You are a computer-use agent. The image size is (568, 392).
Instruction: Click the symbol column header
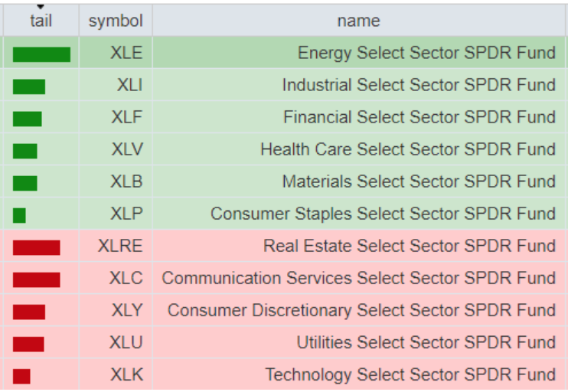tap(116, 21)
